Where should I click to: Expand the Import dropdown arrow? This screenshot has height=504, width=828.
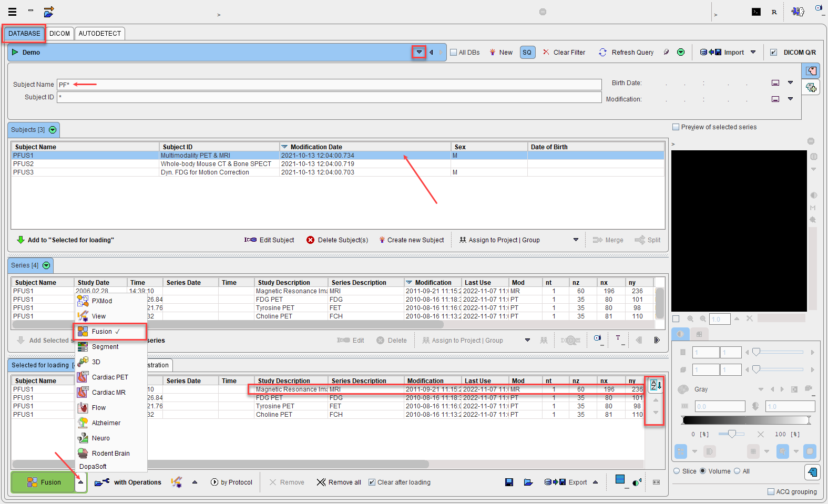(x=753, y=53)
